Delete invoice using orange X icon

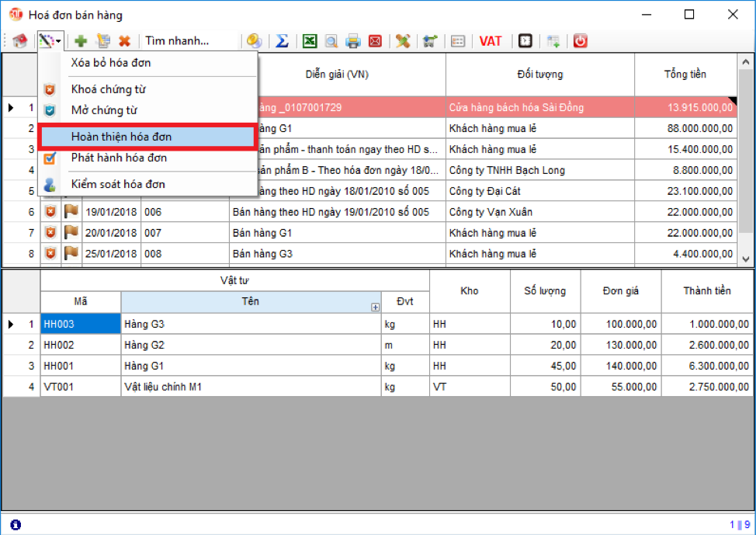tap(124, 41)
